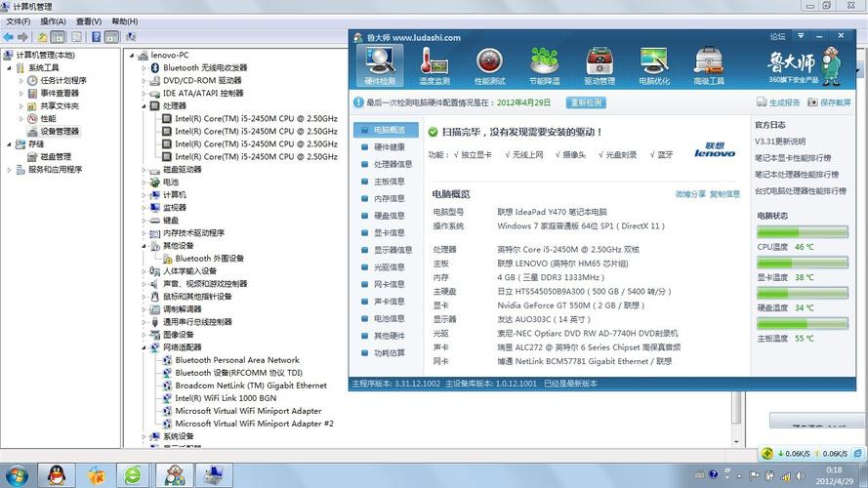Viewport: 868px width, 488px height.
Task: Click 显卡温度 temperature bar
Action: coord(803,263)
